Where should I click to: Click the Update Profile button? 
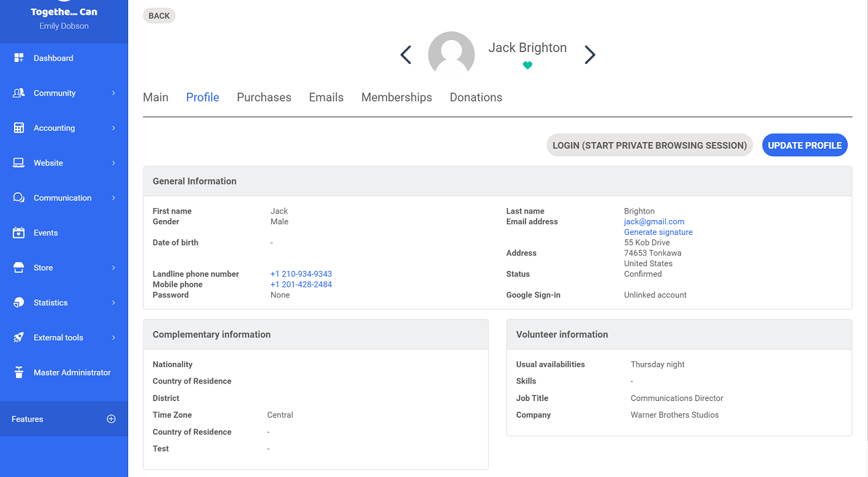point(805,145)
